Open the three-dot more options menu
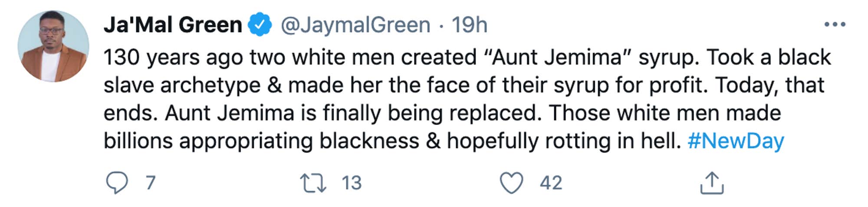This screenshot has width=868, height=207. (x=835, y=24)
